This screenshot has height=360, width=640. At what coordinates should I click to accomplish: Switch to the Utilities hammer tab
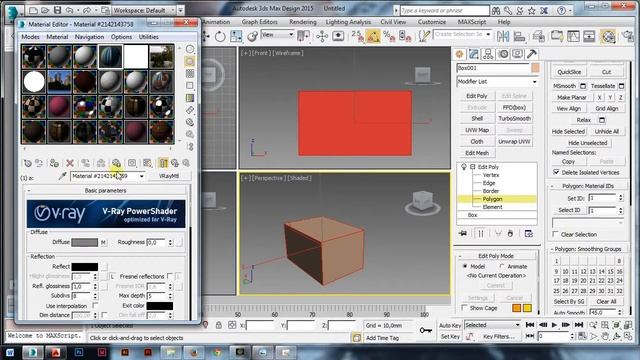[531, 54]
